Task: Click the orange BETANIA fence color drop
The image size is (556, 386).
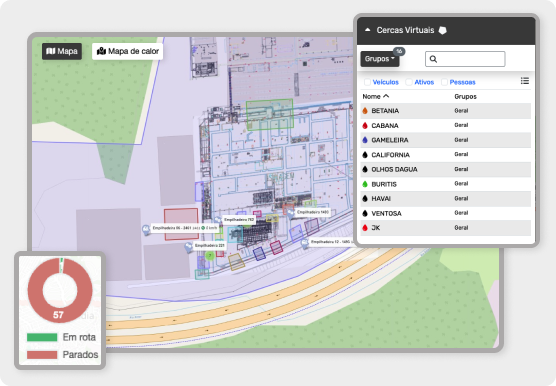Action: point(365,111)
